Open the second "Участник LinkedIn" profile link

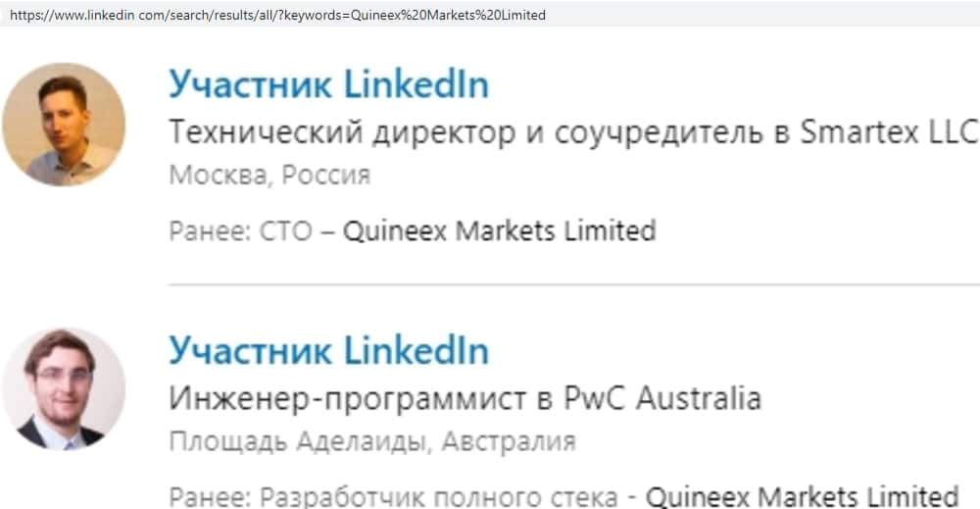(328, 350)
